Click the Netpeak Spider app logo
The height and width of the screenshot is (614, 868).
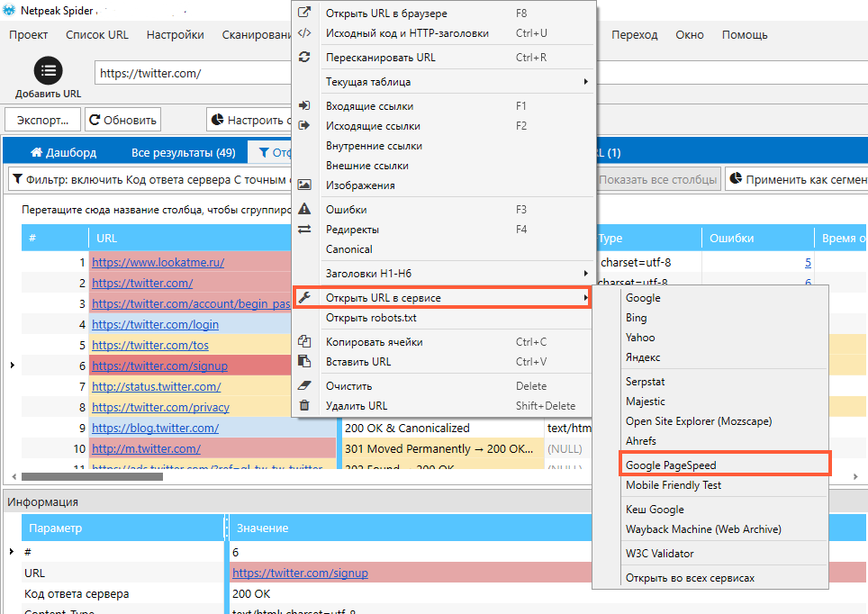coord(9,10)
